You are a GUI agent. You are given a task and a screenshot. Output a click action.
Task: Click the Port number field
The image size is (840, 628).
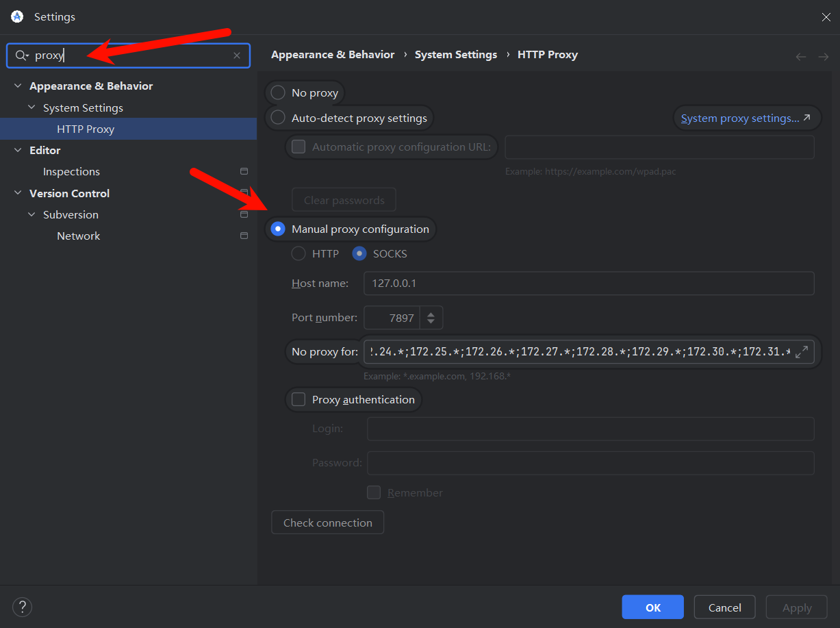pos(393,318)
